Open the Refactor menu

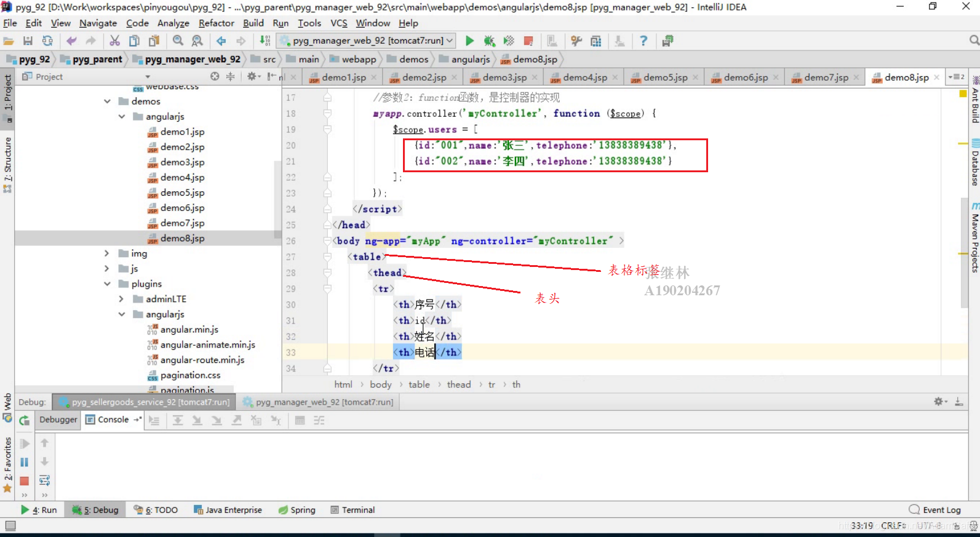point(216,23)
